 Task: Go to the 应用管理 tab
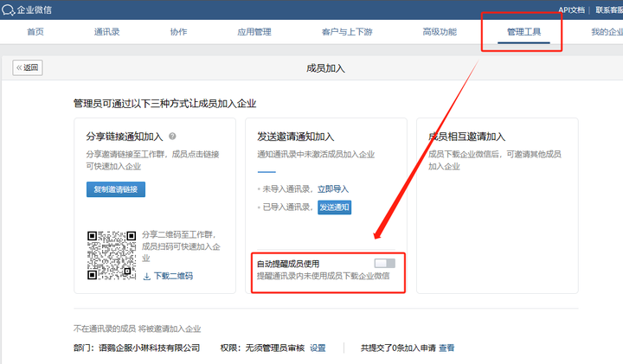click(x=254, y=32)
